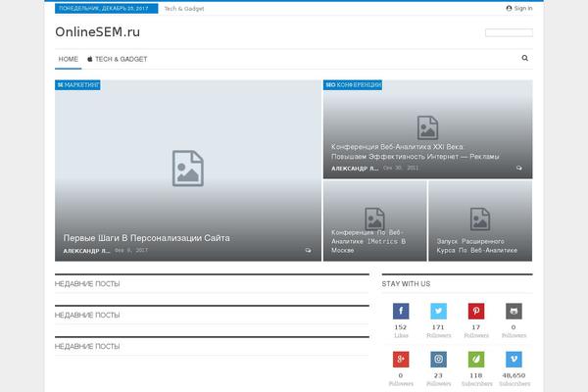Click comments icon on Конференция Веб-Аналитика XXI post

click(519, 168)
